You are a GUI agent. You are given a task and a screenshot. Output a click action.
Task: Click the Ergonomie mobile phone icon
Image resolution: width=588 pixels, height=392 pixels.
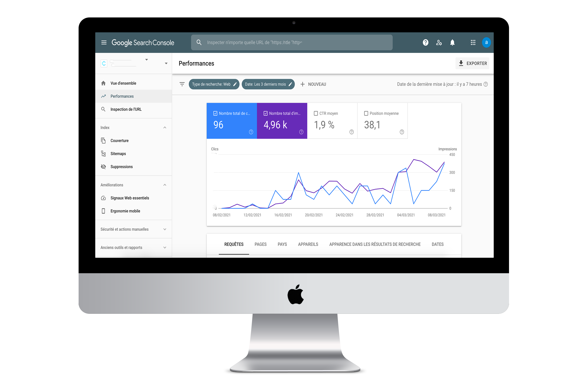pyautogui.click(x=103, y=211)
